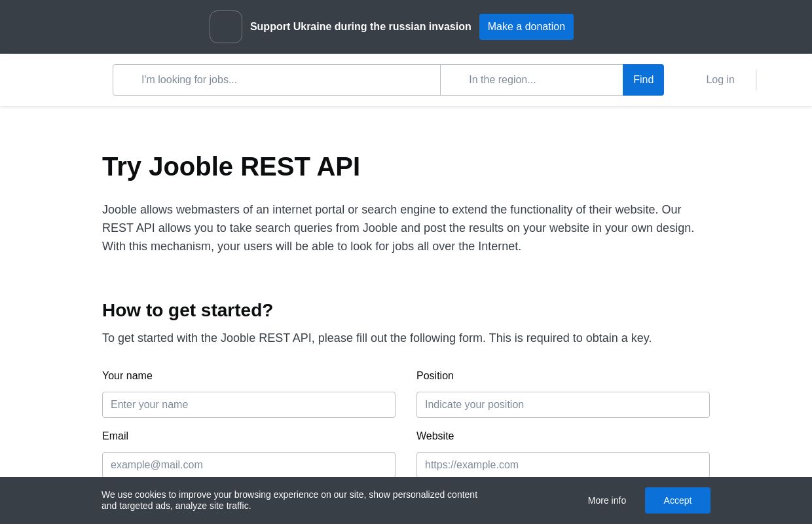Screen dimensions: 812x524
Task: Select the Indicate your position field
Action: (x=563, y=405)
